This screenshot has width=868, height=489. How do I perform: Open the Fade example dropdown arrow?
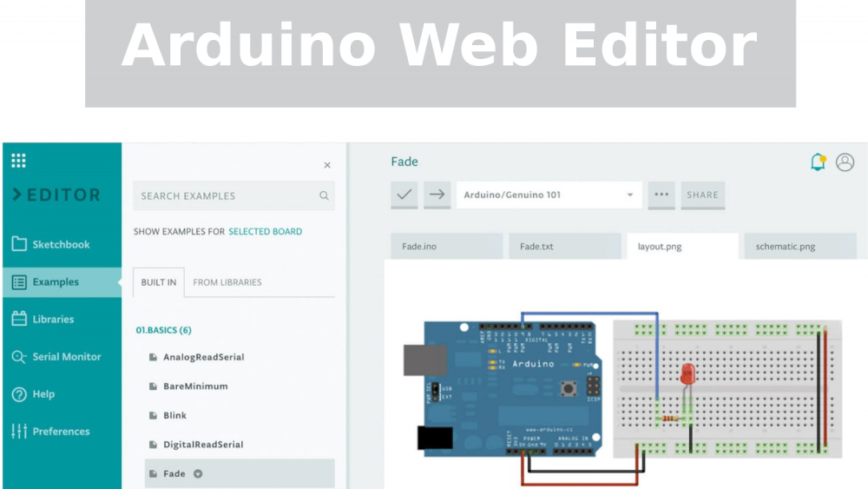point(198,473)
